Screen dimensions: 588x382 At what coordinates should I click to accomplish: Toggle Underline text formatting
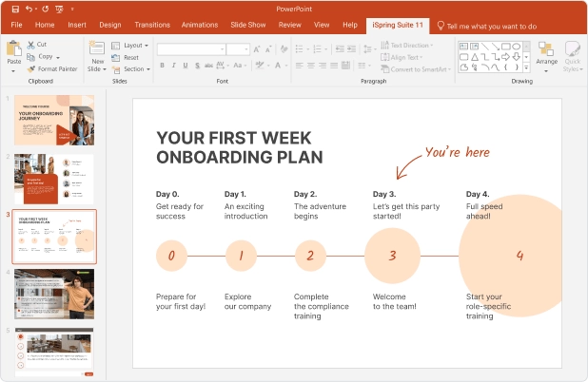pyautogui.click(x=186, y=66)
